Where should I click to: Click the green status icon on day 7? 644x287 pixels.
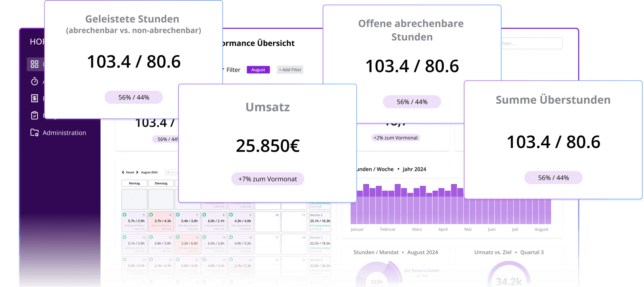pyautogui.click(x=178, y=215)
